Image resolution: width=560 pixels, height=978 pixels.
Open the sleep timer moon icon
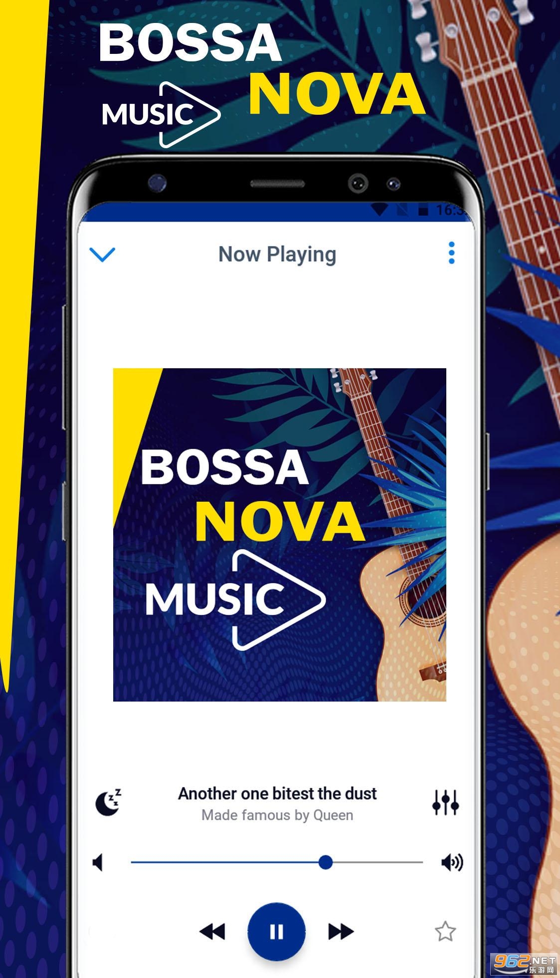(x=108, y=802)
